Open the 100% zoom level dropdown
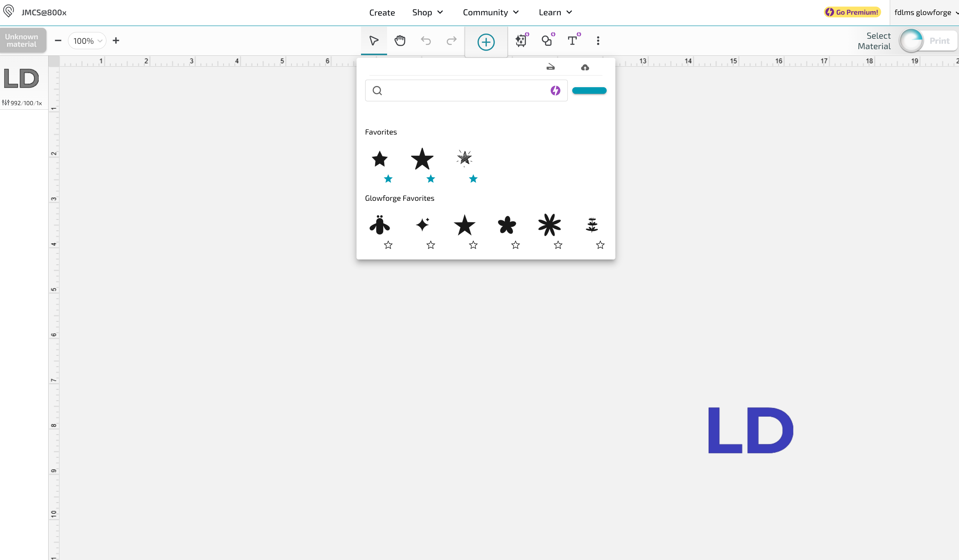 pos(87,41)
